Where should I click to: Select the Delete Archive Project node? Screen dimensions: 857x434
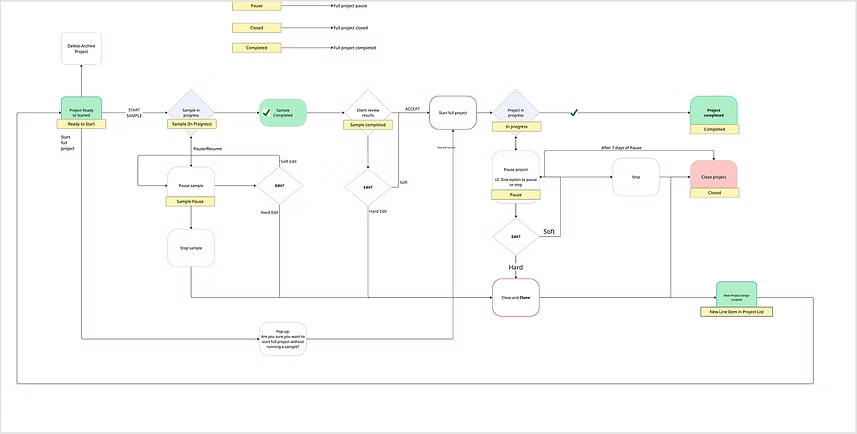point(81,49)
